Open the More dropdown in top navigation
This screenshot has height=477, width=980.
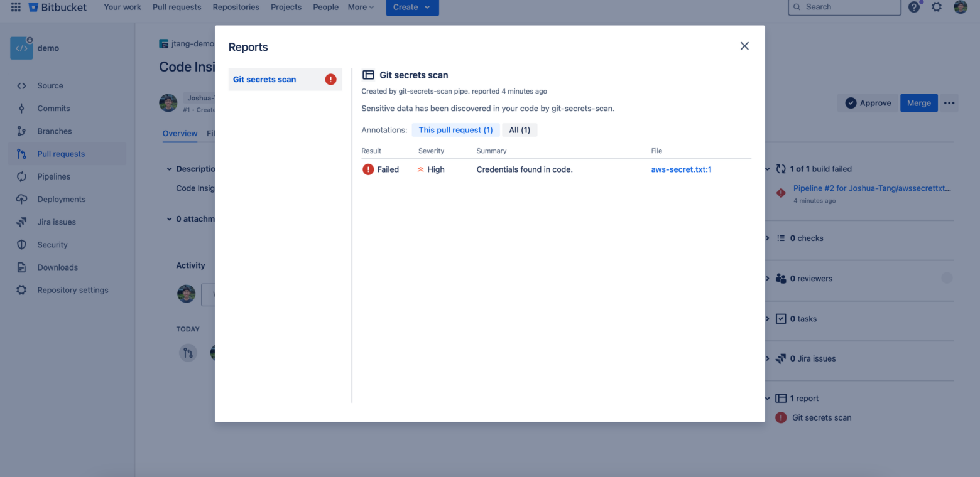coord(361,7)
